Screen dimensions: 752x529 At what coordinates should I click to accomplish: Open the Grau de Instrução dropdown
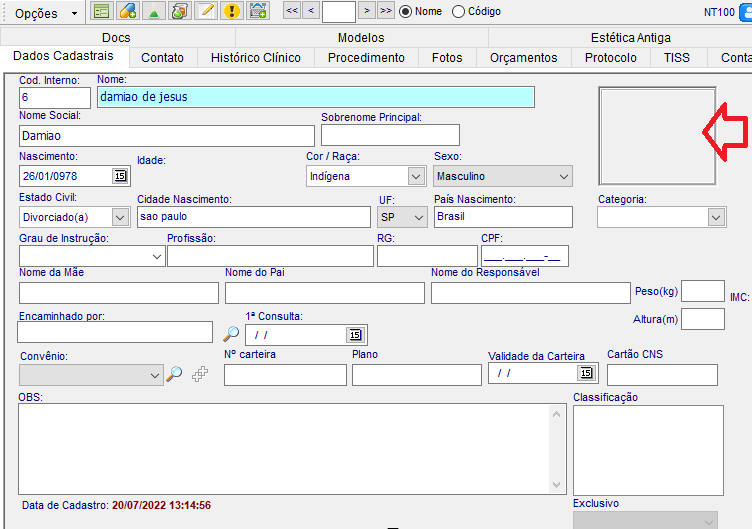(x=156, y=257)
